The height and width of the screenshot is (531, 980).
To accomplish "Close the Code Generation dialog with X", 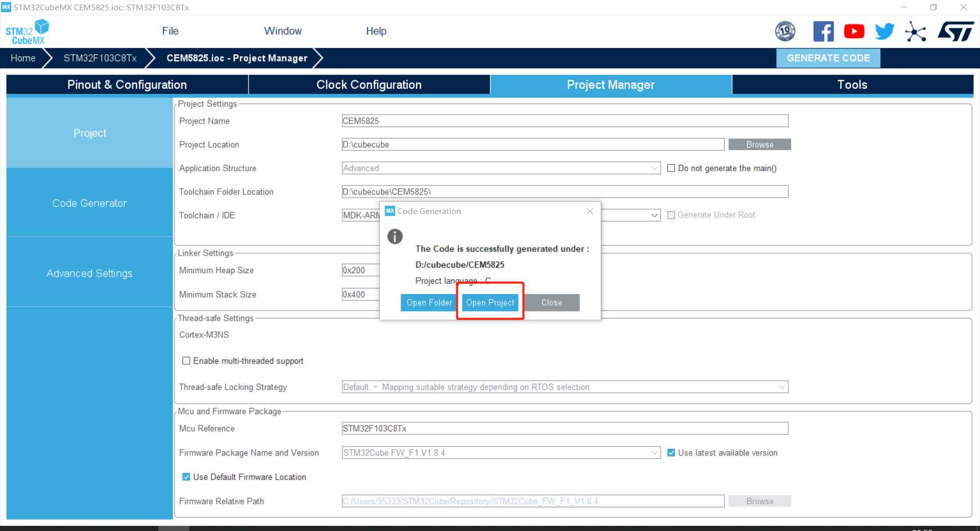I will click(x=590, y=211).
